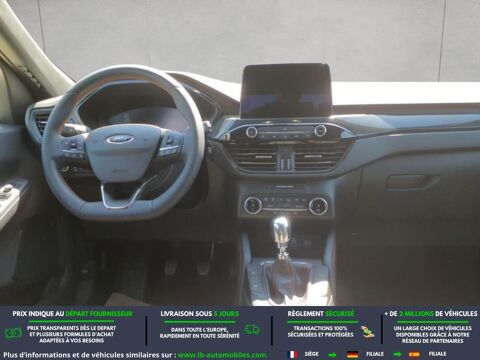Click the 'PRIX TRANSPARENTS DÈS LE DEPART' paragraph

pyautogui.click(x=72, y=334)
